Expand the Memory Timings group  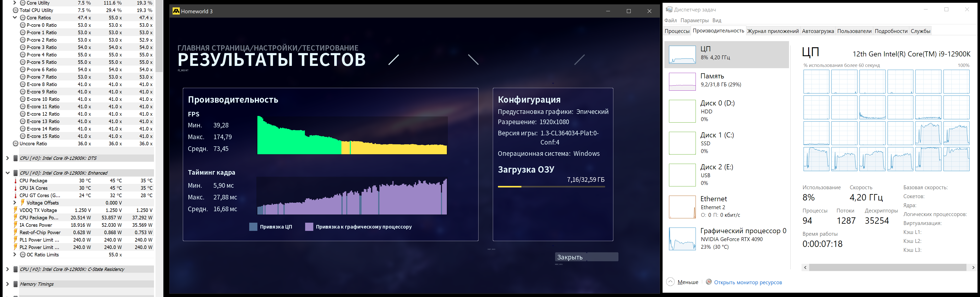click(x=7, y=284)
